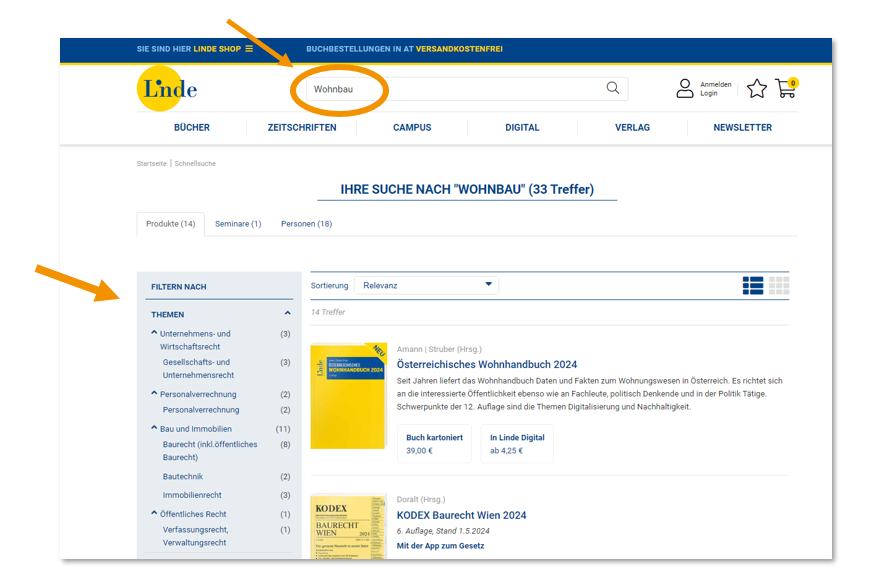
Task: Click the Linde logo
Action: 167,89
